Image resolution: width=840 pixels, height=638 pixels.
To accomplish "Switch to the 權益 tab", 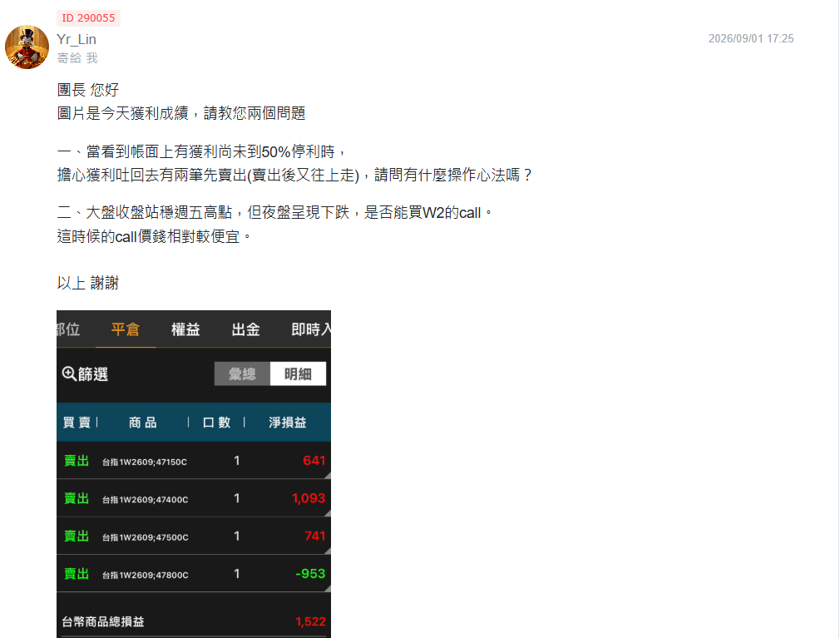I will coord(185,329).
